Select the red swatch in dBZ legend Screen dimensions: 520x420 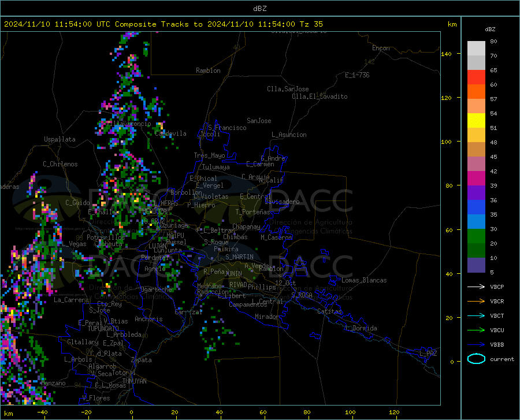click(x=476, y=77)
